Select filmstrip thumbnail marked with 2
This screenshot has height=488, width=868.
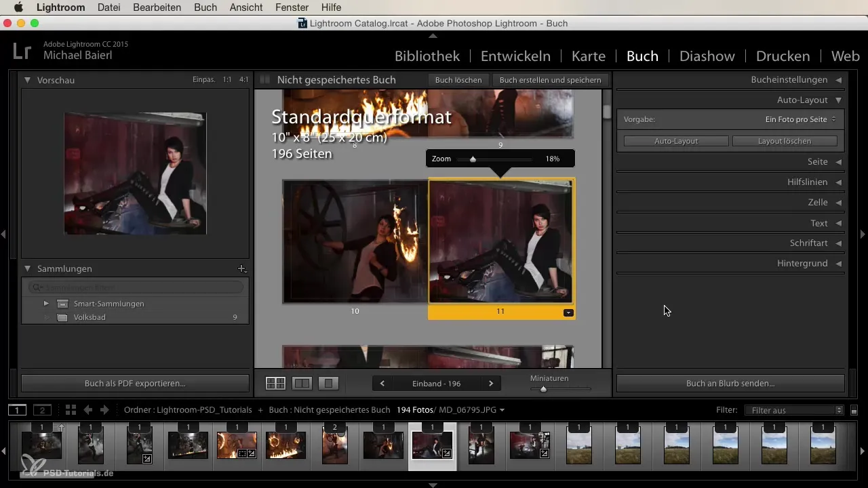(x=334, y=445)
